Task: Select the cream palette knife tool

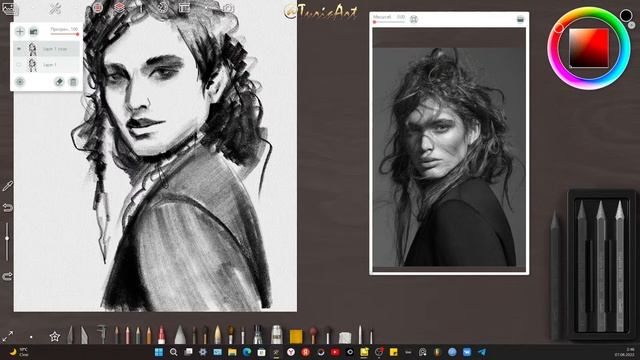Action: pyautogui.click(x=218, y=334)
